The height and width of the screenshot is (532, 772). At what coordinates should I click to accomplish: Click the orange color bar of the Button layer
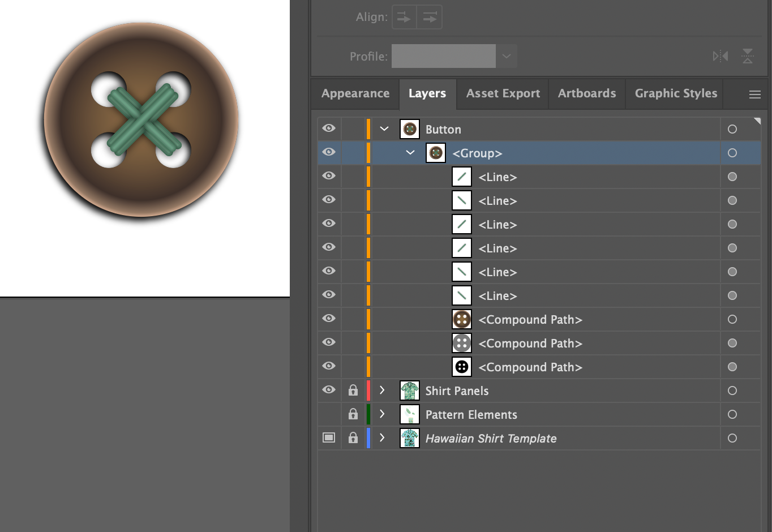(x=368, y=129)
